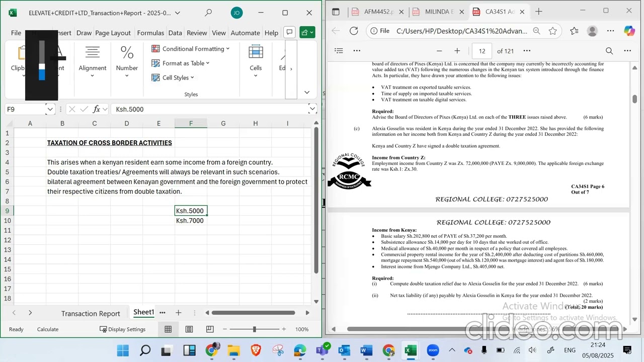
Task: Open the Review ribbon tab
Action: pos(197,33)
